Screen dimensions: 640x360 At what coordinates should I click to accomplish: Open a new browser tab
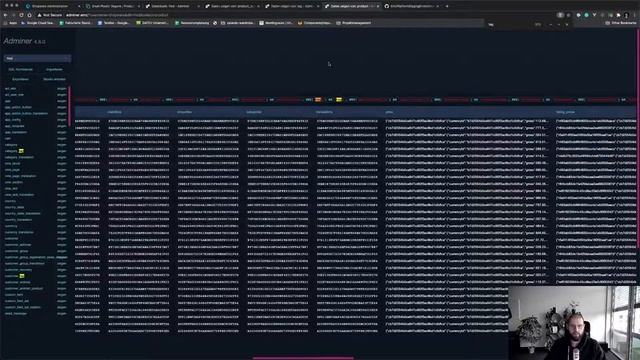click(447, 6)
